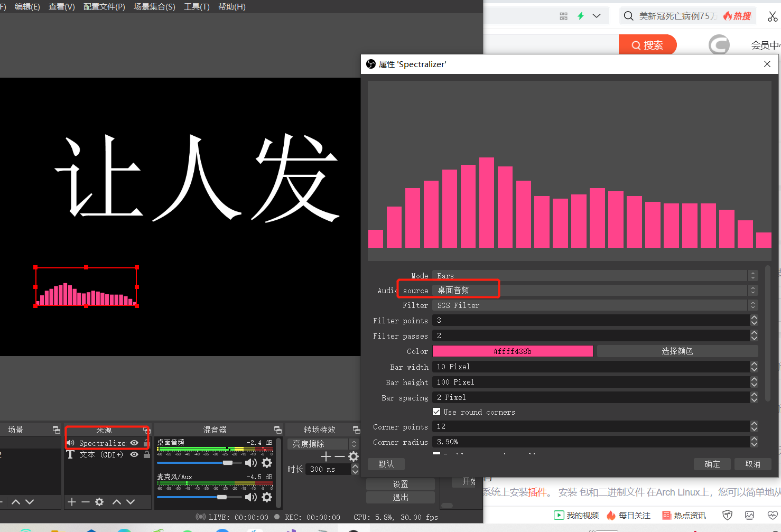Open the 亮度擦除 transition dropdown
The height and width of the screenshot is (532, 781).
click(x=323, y=444)
